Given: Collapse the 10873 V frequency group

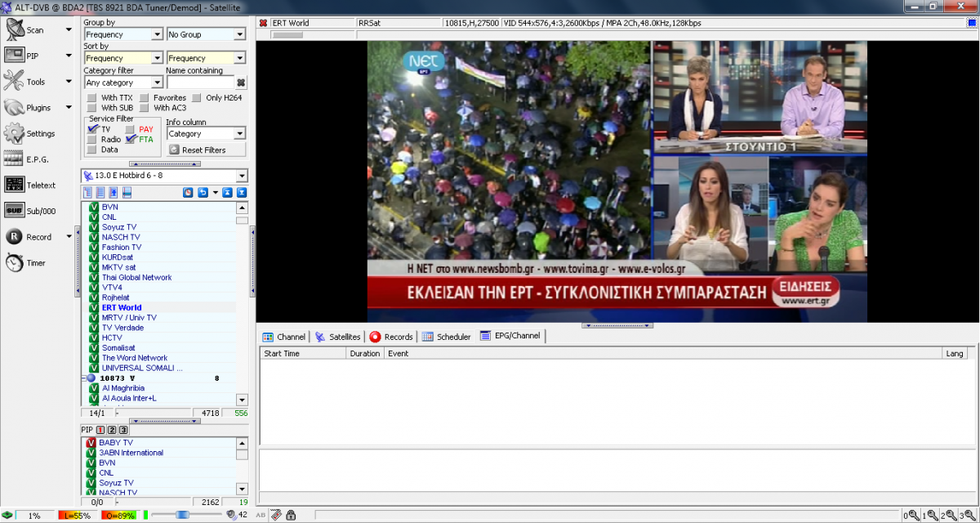Looking at the screenshot, I should click(85, 378).
